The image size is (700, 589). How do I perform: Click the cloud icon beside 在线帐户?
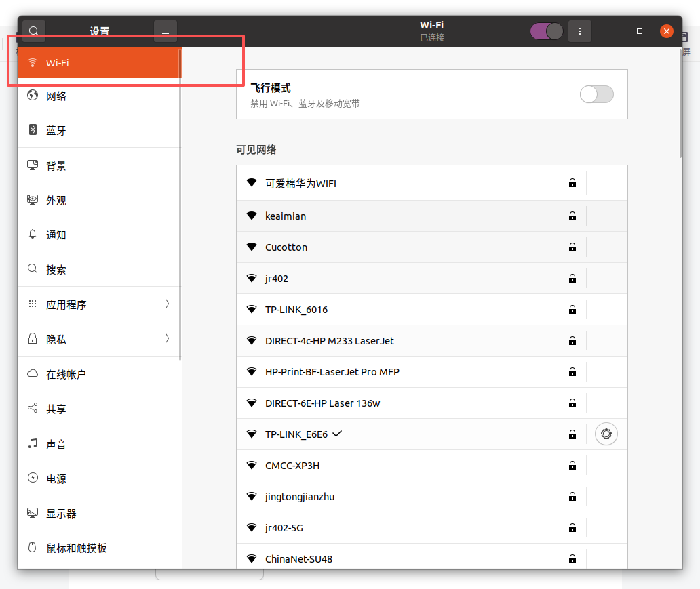click(33, 373)
